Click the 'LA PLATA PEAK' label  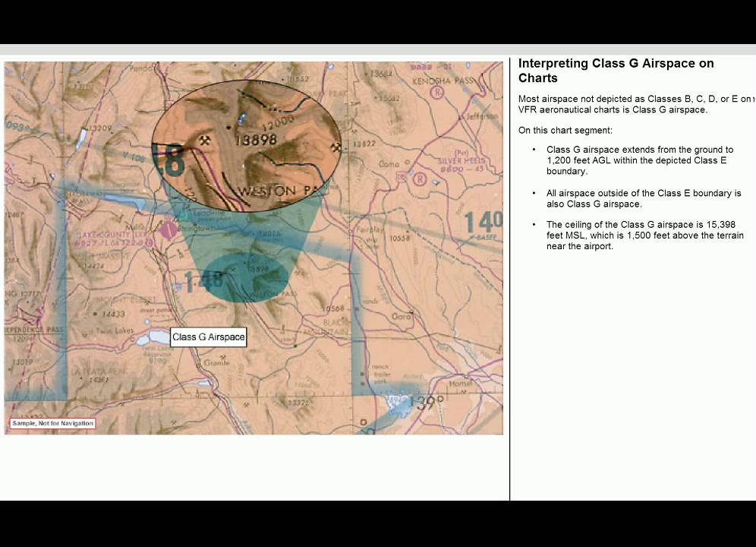99,372
